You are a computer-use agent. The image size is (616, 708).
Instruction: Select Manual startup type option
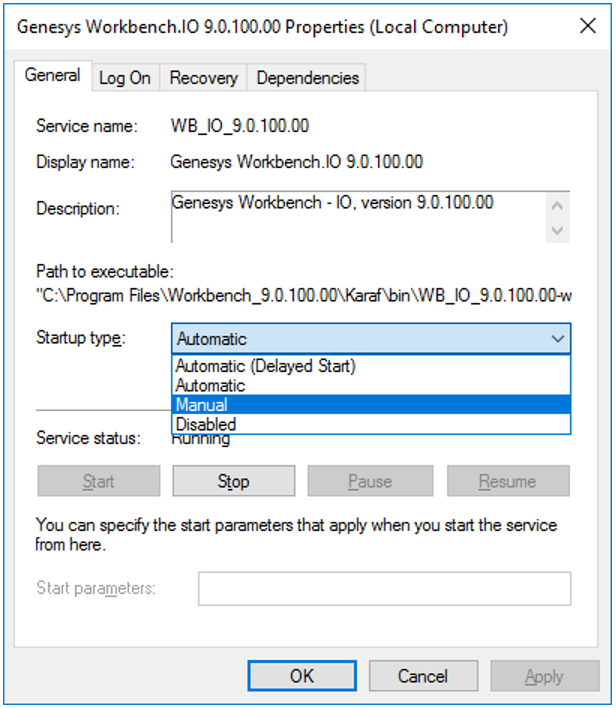pos(202,405)
